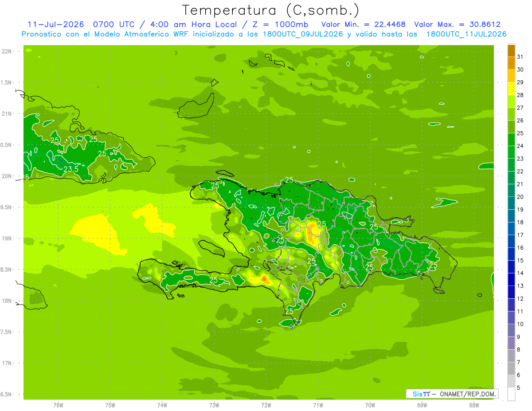The image size is (532, 411).
Task: Click the purple swatch between 8 and 9
Action: [x=511, y=343]
